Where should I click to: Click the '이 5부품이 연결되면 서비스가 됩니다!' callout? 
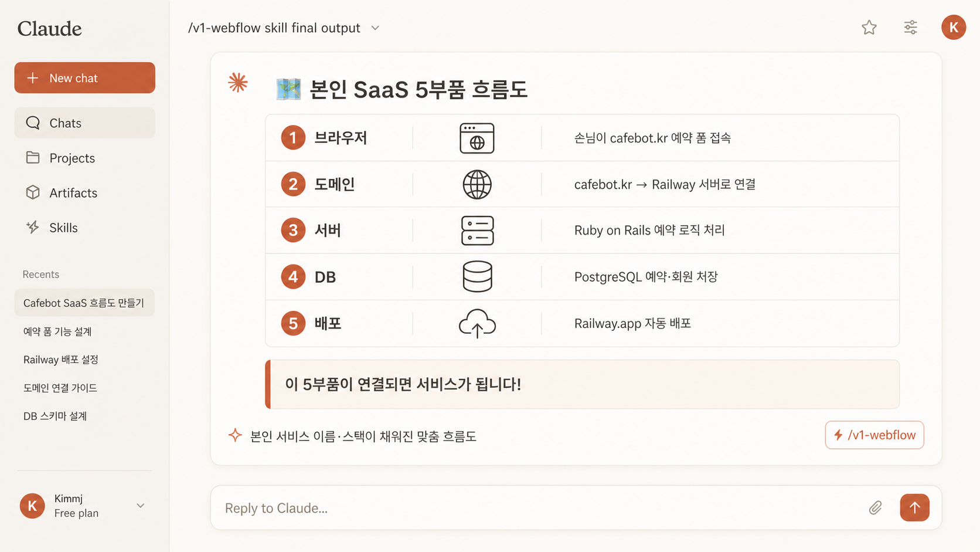tap(582, 384)
